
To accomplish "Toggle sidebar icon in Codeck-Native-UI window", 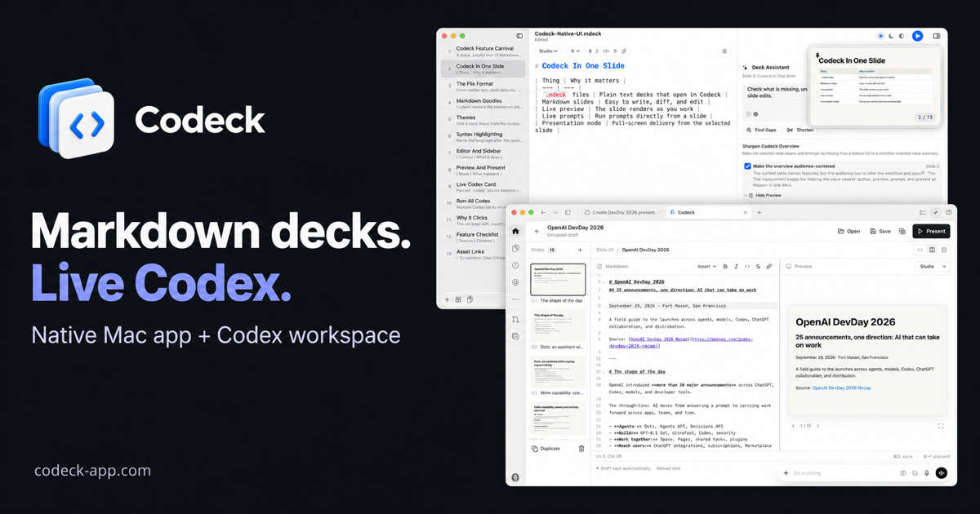I will 519,36.
